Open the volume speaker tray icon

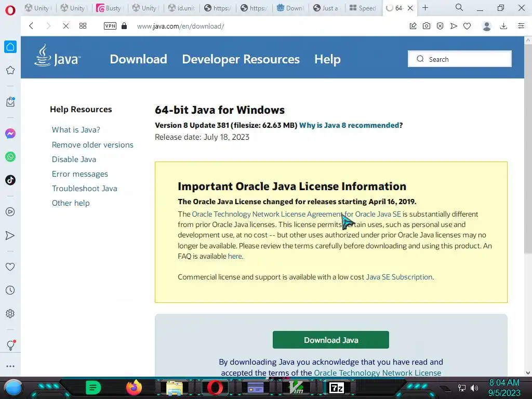tap(474, 388)
